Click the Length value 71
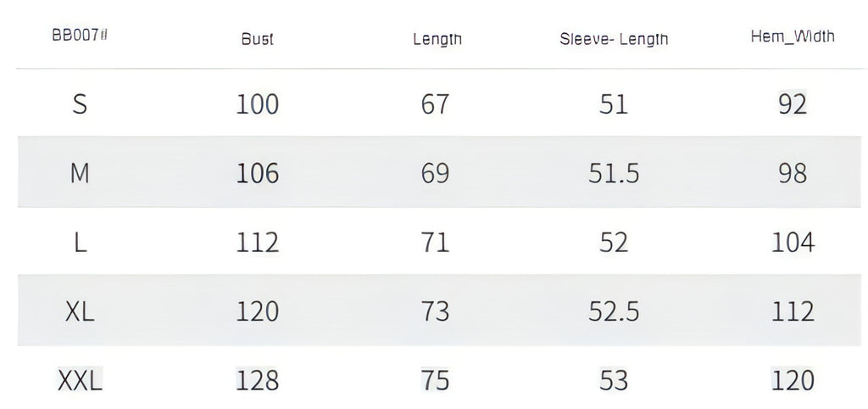Image resolution: width=868 pixels, height=409 pixels. coord(435,243)
